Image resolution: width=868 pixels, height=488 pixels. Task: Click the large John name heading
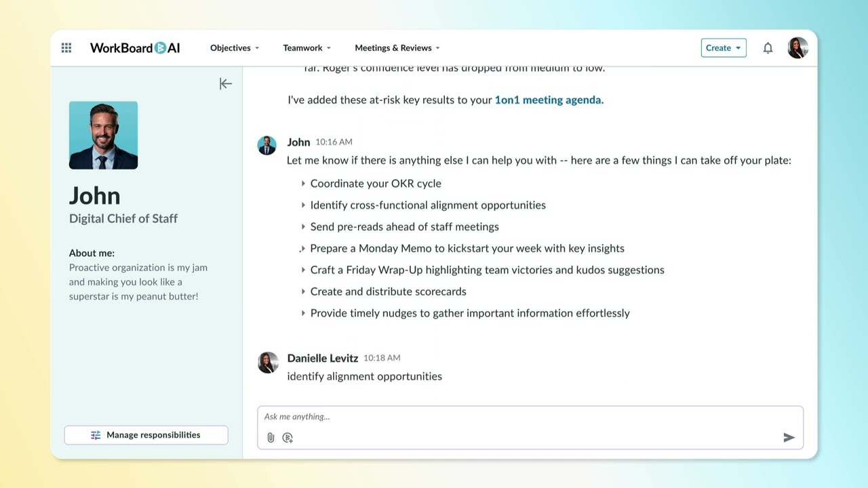click(x=95, y=195)
